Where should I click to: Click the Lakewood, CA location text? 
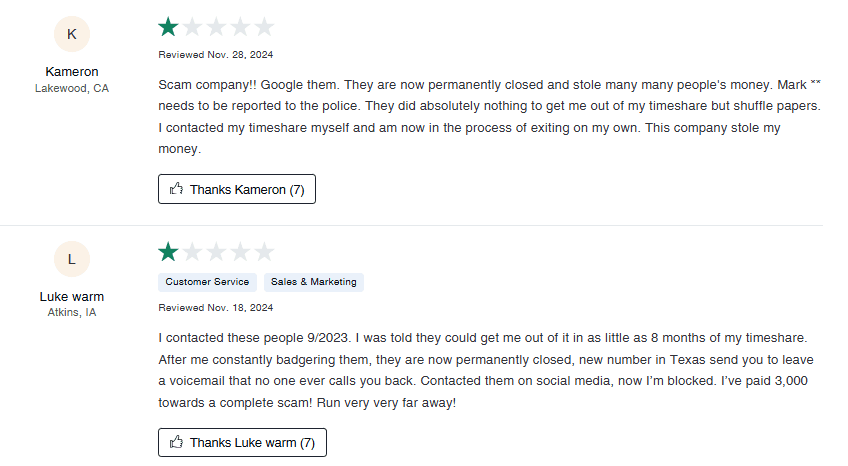tap(72, 88)
